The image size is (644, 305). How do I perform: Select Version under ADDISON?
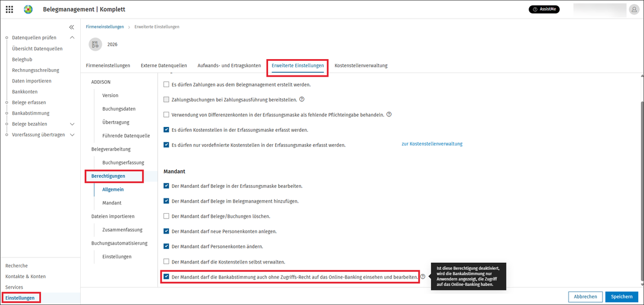110,95
